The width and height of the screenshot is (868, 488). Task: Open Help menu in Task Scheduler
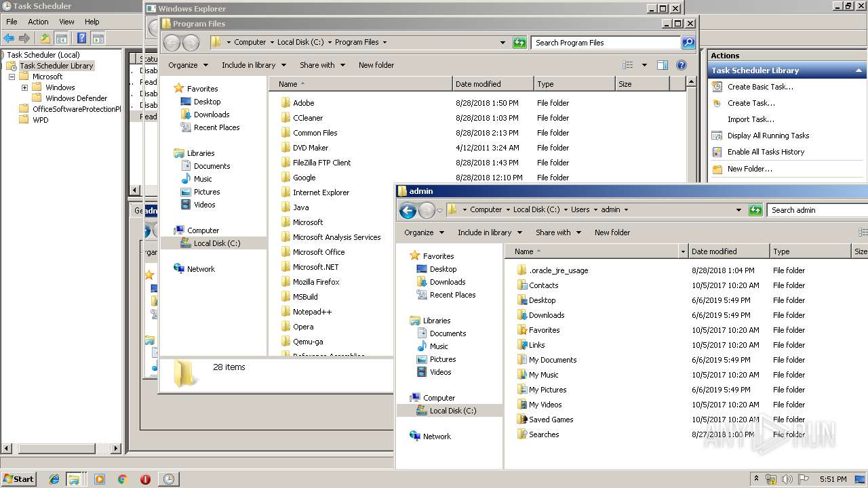(92, 22)
